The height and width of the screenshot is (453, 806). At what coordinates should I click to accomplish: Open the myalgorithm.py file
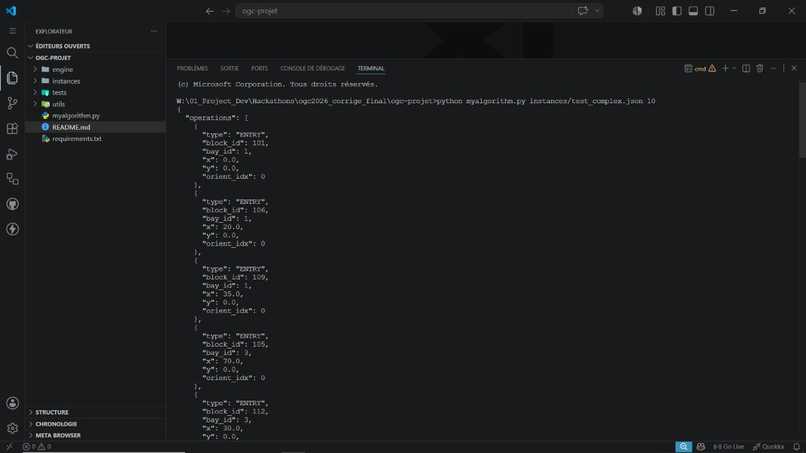click(96, 116)
